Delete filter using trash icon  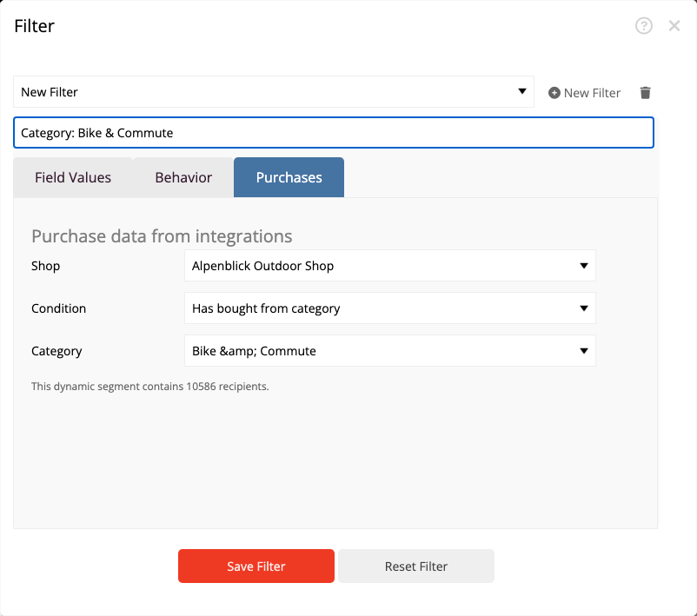tap(645, 92)
